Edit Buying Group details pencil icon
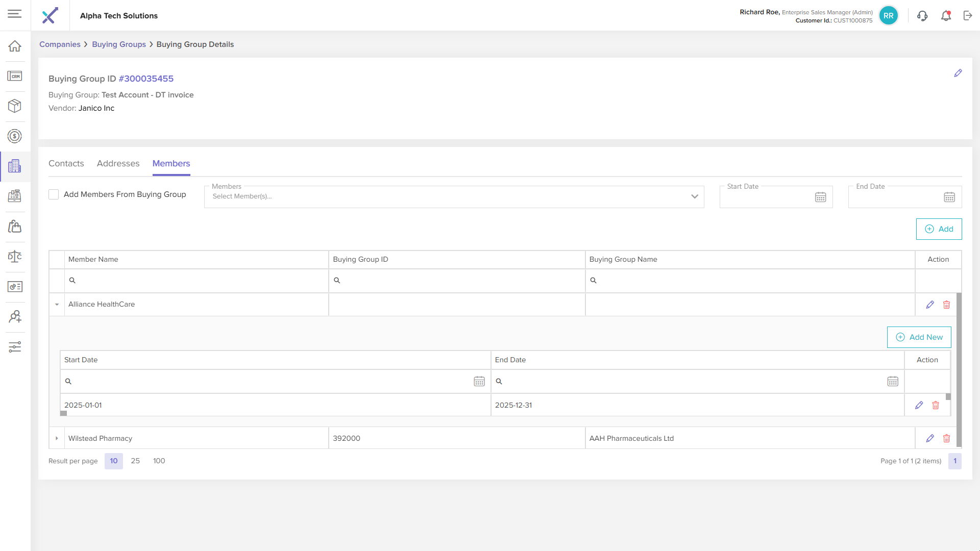This screenshot has width=980, height=551. point(958,73)
